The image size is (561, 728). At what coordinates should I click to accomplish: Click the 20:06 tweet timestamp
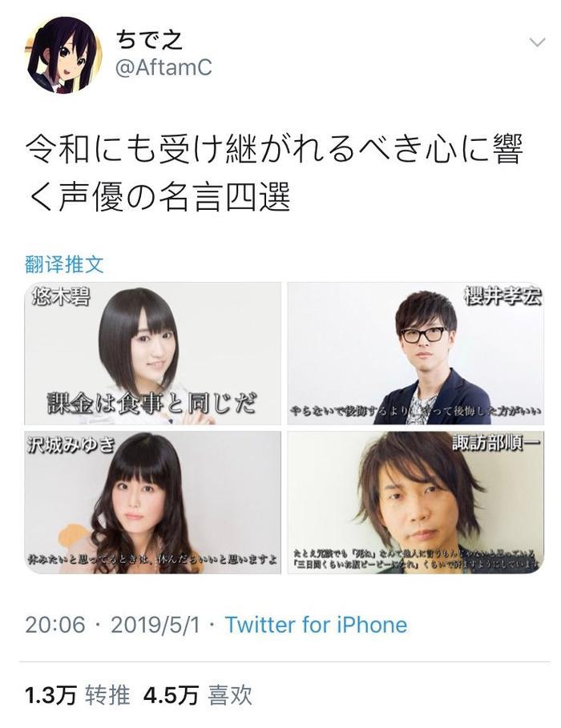(x=55, y=625)
